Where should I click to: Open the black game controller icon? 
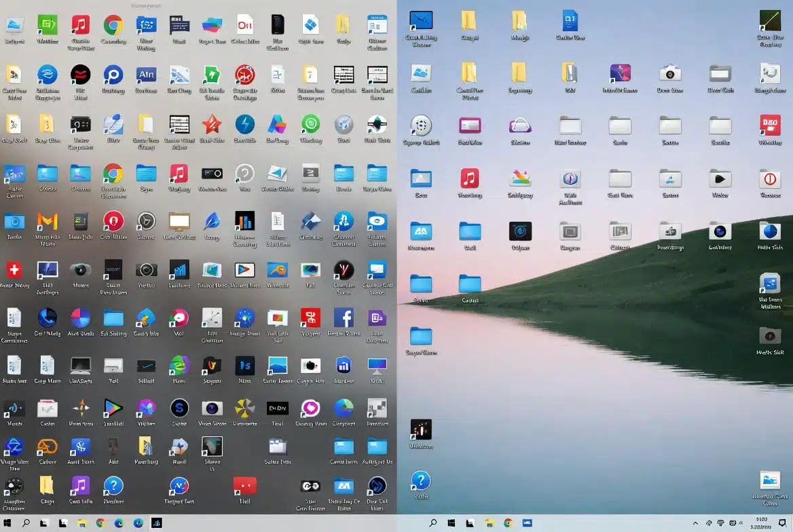(x=310, y=487)
